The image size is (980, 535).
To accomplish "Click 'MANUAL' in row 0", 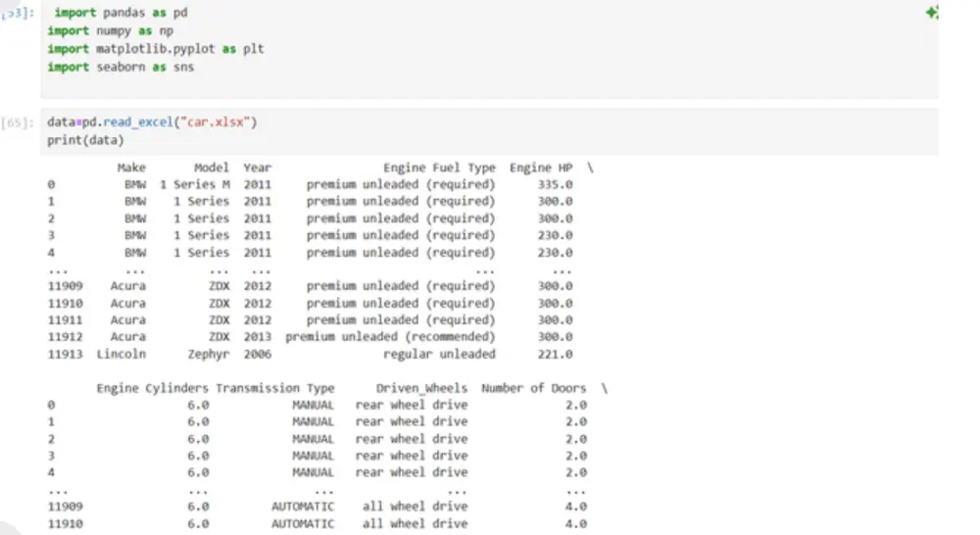I will (x=314, y=405).
